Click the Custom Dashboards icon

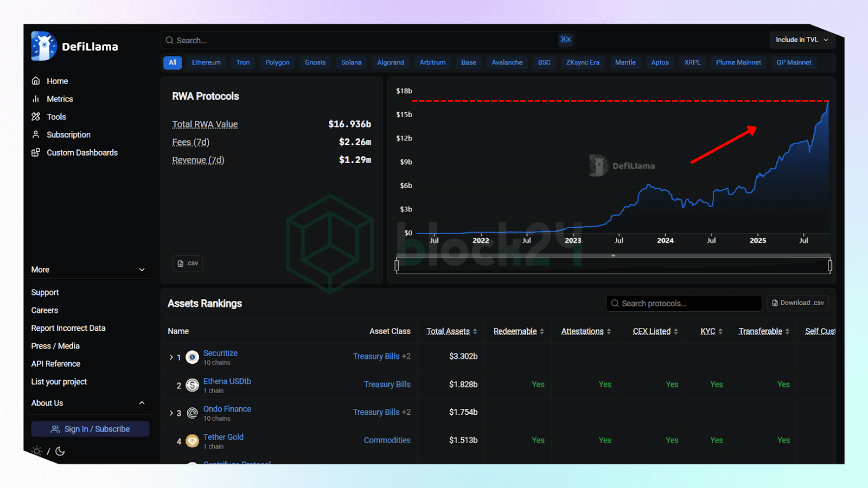[x=36, y=152]
